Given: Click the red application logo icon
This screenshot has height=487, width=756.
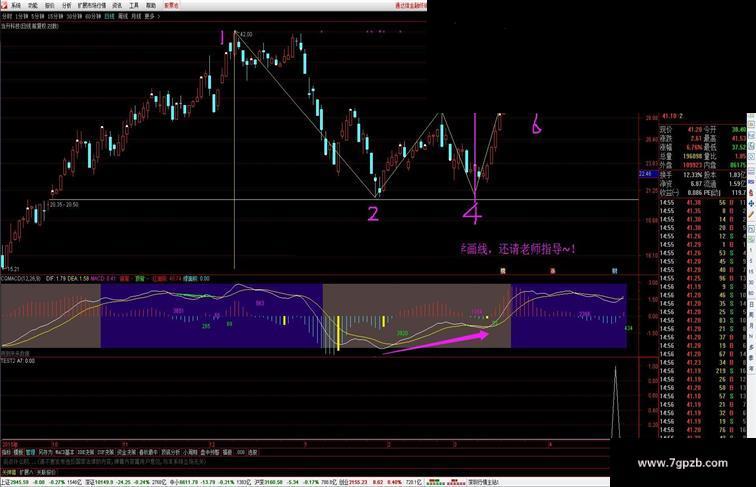Looking at the screenshot, I should [4, 6].
